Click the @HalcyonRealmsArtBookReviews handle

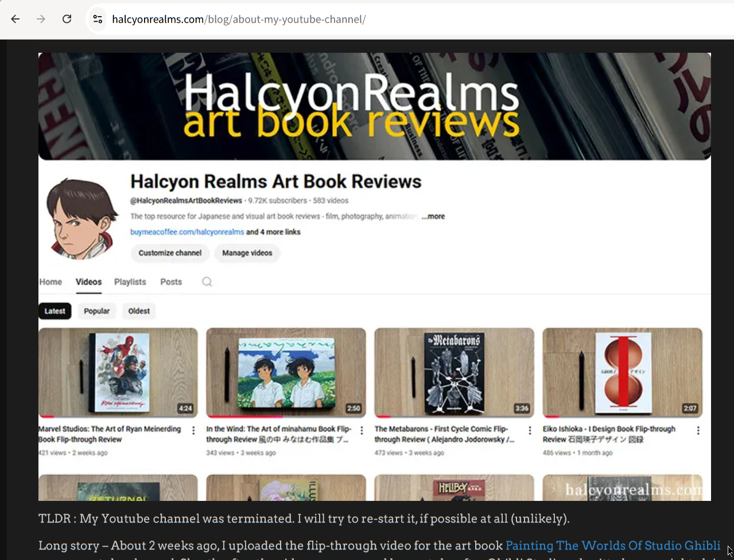186,201
